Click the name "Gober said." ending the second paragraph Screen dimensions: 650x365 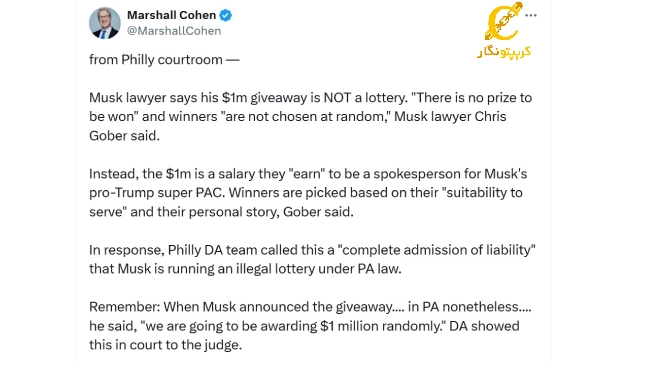tap(124, 136)
